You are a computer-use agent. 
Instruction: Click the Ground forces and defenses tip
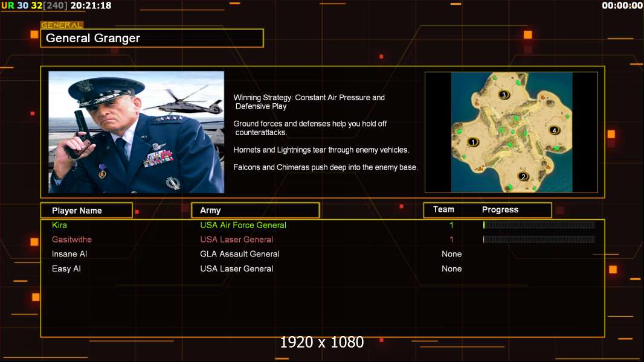click(310, 128)
